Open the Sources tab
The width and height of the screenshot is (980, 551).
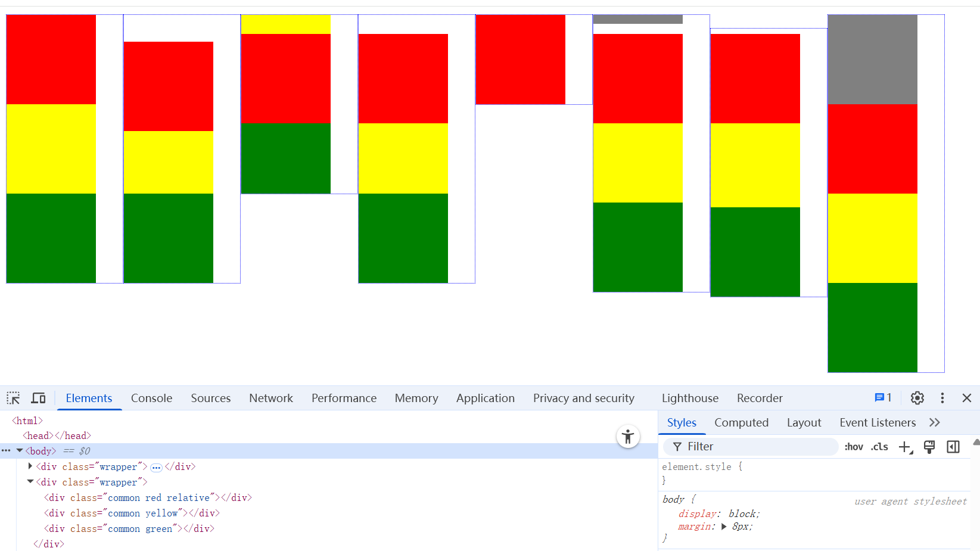[210, 398]
